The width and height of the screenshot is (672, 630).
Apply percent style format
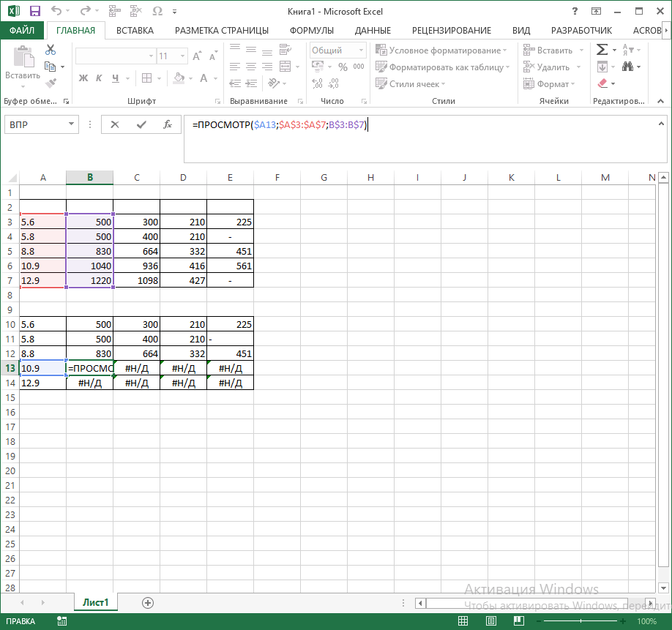343,67
